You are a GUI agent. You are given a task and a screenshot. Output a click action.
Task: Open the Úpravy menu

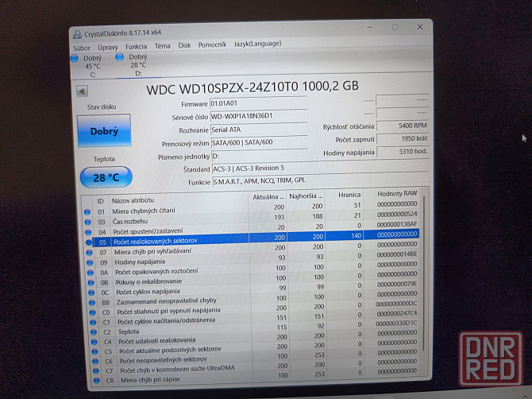tap(108, 47)
